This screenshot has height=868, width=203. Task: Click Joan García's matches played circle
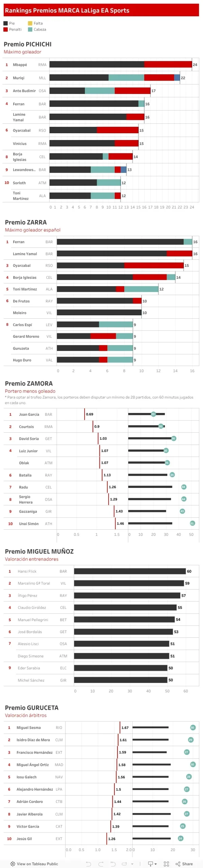click(153, 414)
